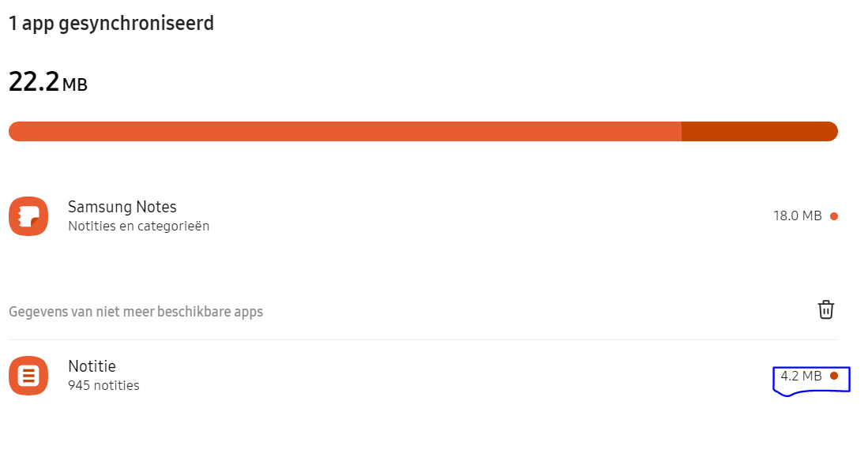Click the 4.2 MB size value

(801, 376)
